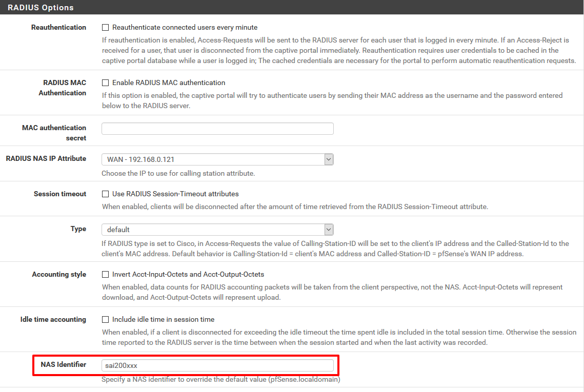Expand the Type dropdown set to default
Screen dimensions: 584x392
tap(217, 230)
